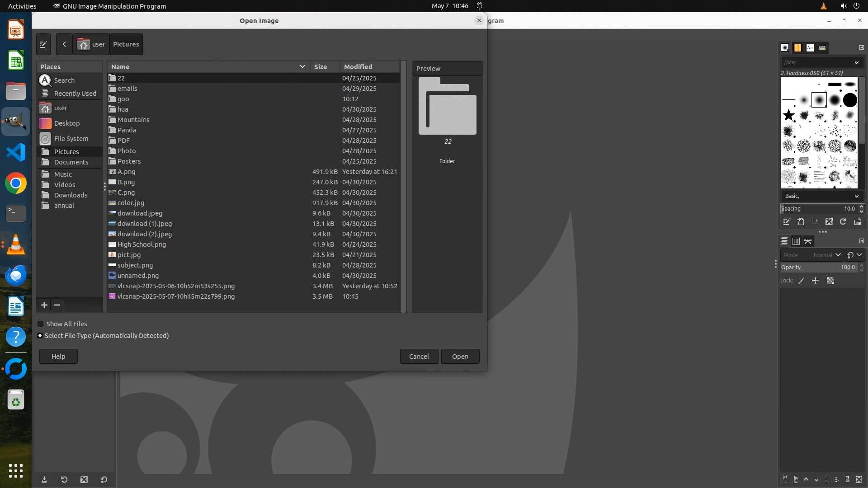Select the star-shaped brush

(789, 115)
